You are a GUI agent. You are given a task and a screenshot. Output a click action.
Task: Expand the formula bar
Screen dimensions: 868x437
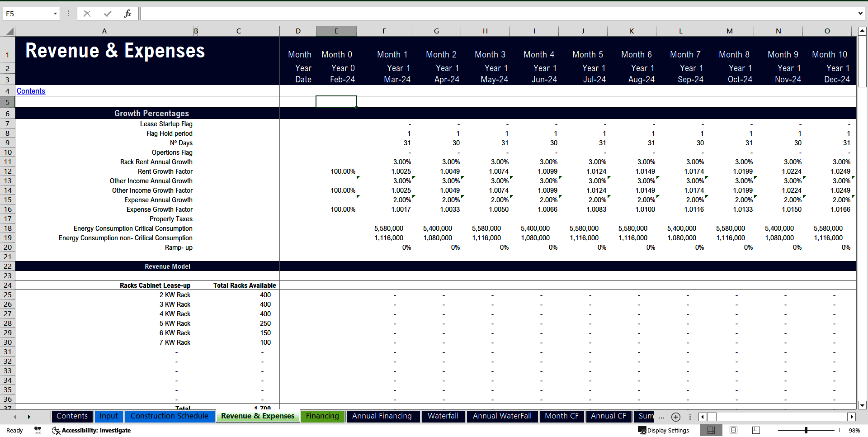(860, 14)
